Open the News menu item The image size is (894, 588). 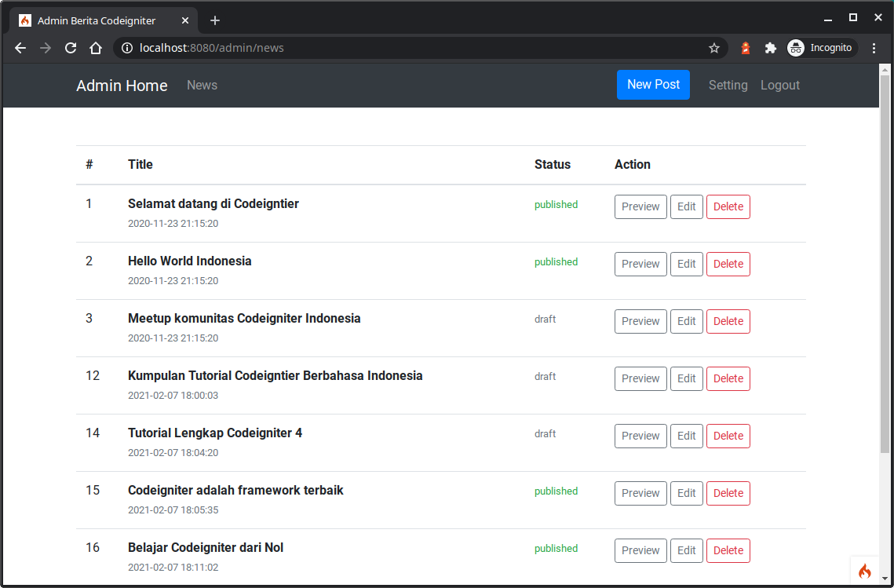click(202, 85)
